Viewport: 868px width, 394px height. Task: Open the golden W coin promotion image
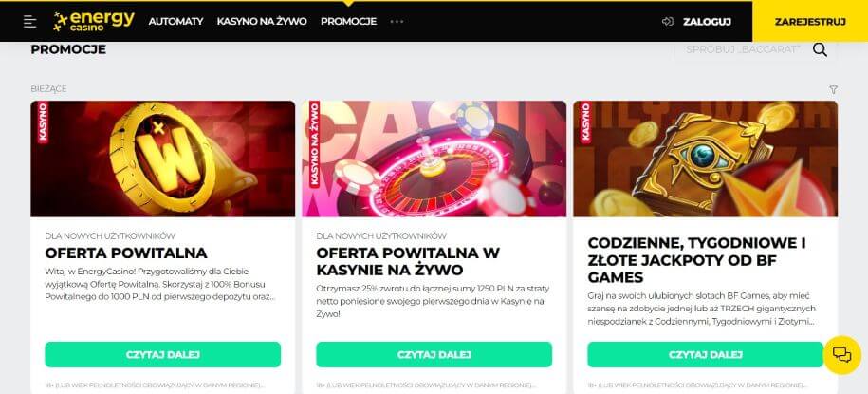pyautogui.click(x=163, y=159)
